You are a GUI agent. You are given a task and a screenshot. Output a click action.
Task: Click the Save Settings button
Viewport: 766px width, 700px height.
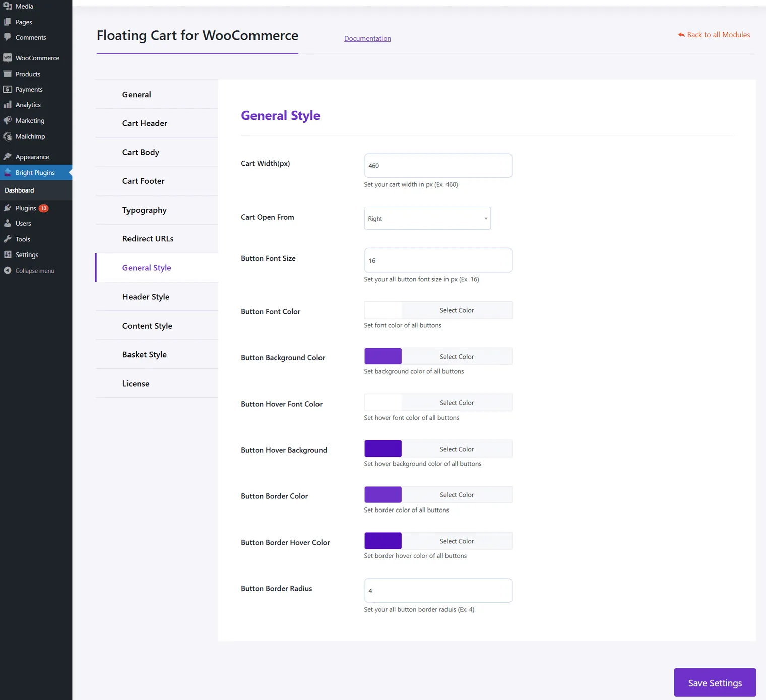(715, 683)
